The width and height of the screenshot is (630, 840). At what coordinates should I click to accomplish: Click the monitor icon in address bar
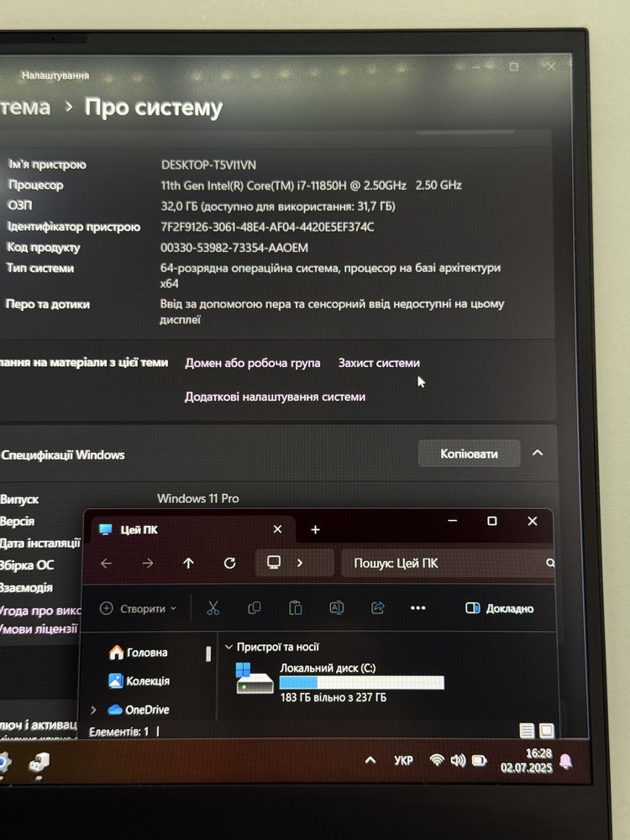[x=274, y=563]
